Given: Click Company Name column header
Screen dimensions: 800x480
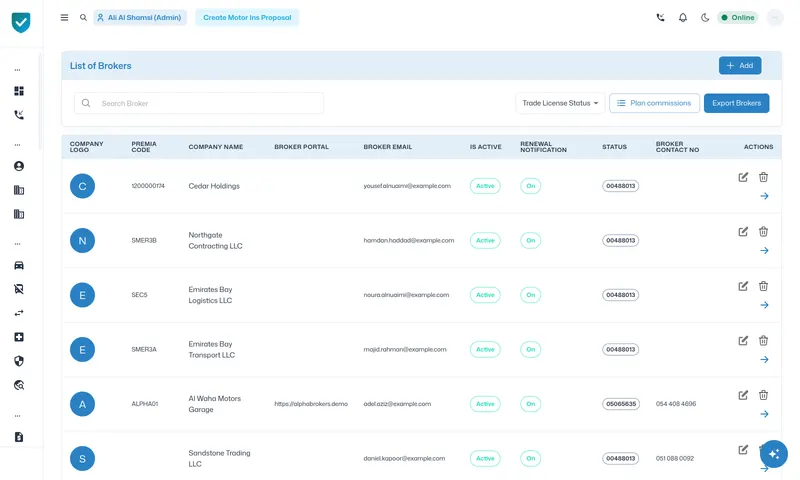Looking at the screenshot, I should click(x=216, y=147).
